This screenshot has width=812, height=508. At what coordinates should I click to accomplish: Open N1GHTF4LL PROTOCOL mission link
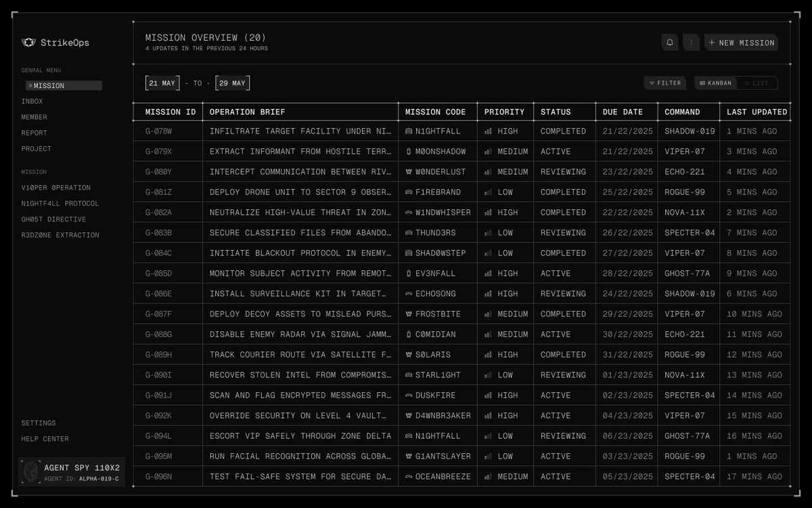click(x=60, y=204)
